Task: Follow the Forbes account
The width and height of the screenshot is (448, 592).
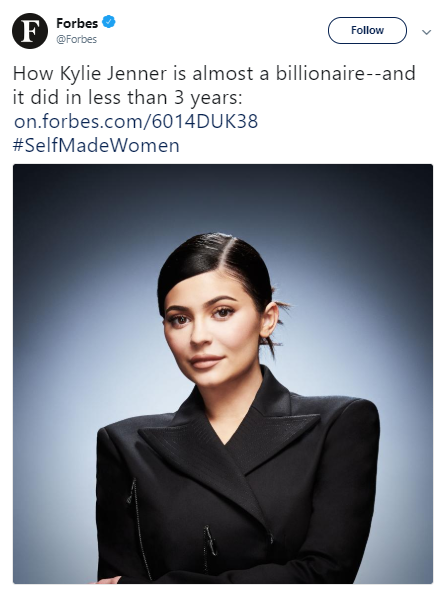Action: click(x=367, y=30)
